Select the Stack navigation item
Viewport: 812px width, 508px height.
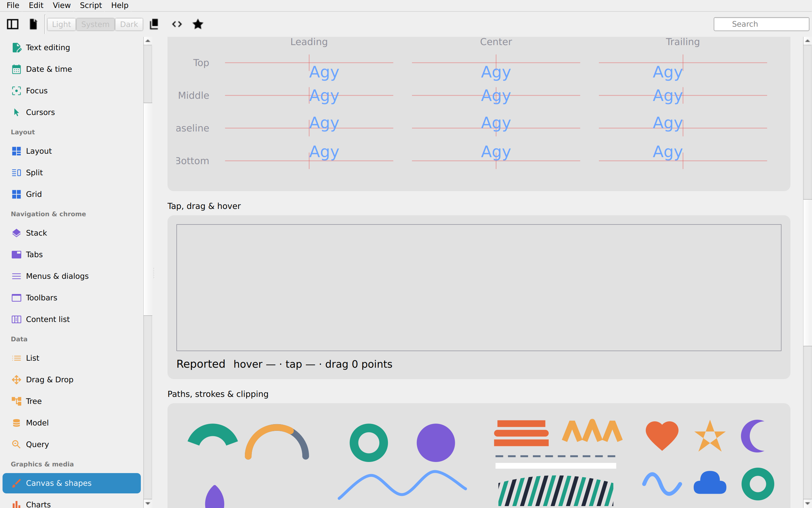71,233
